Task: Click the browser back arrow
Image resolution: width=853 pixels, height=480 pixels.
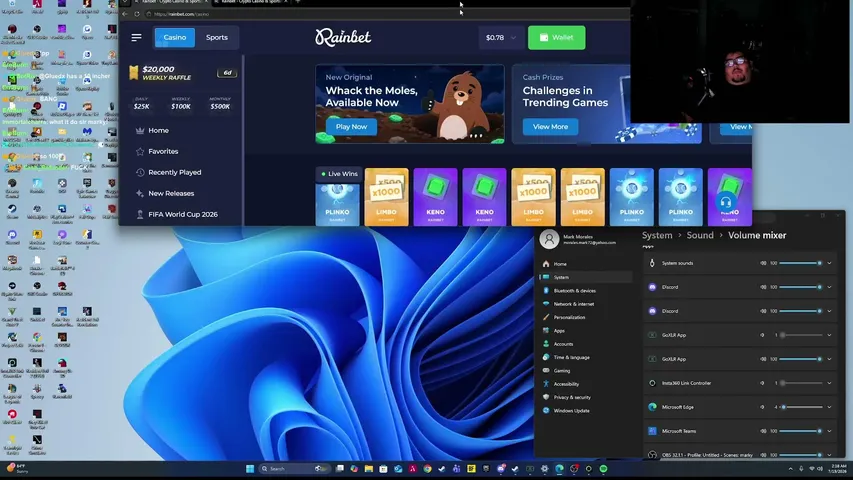Action: (x=125, y=14)
